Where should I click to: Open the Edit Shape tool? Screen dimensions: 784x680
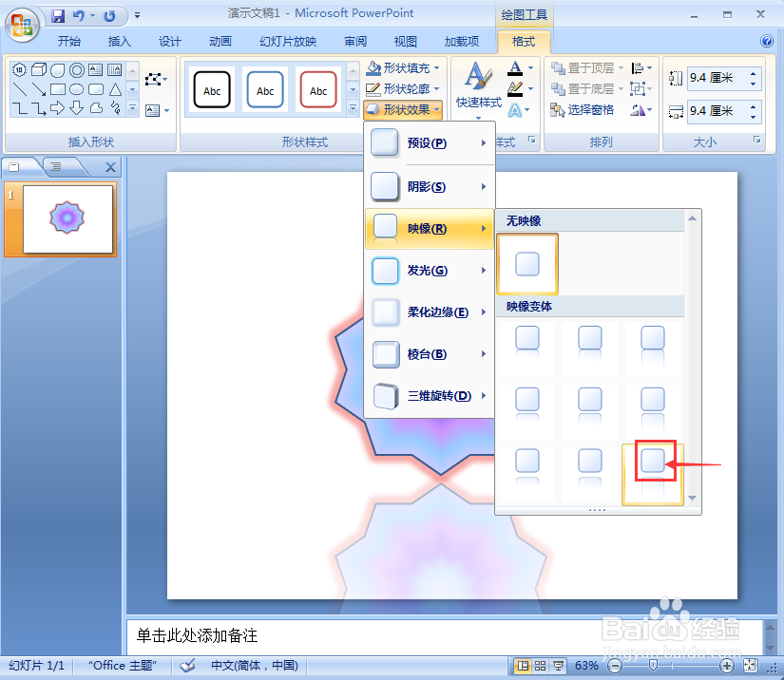[156, 80]
